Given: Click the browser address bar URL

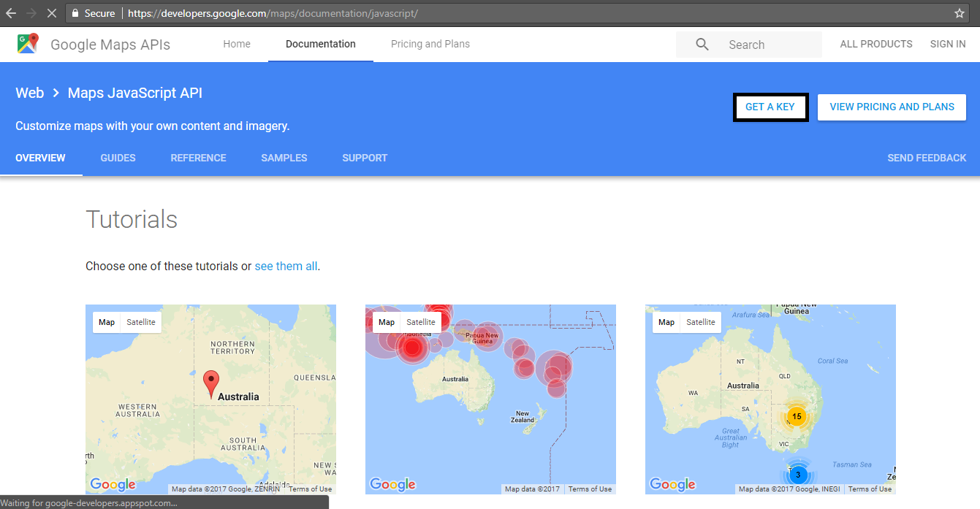Looking at the screenshot, I should pyautogui.click(x=273, y=13).
